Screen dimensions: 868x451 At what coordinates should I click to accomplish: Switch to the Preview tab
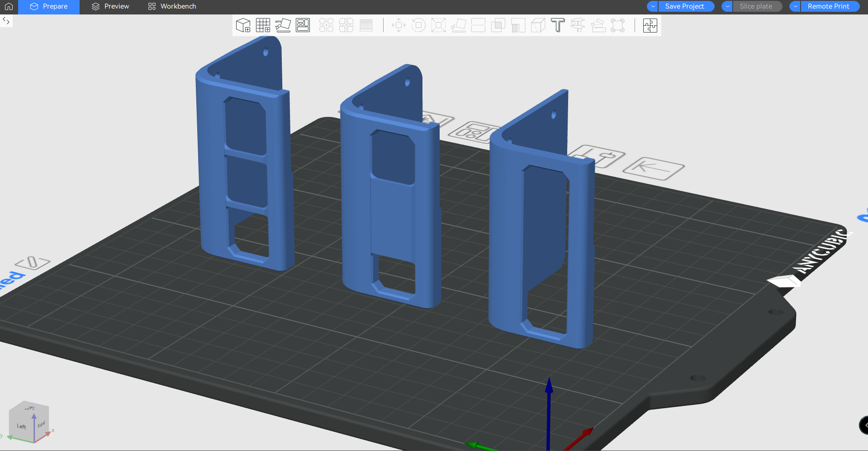tap(110, 6)
